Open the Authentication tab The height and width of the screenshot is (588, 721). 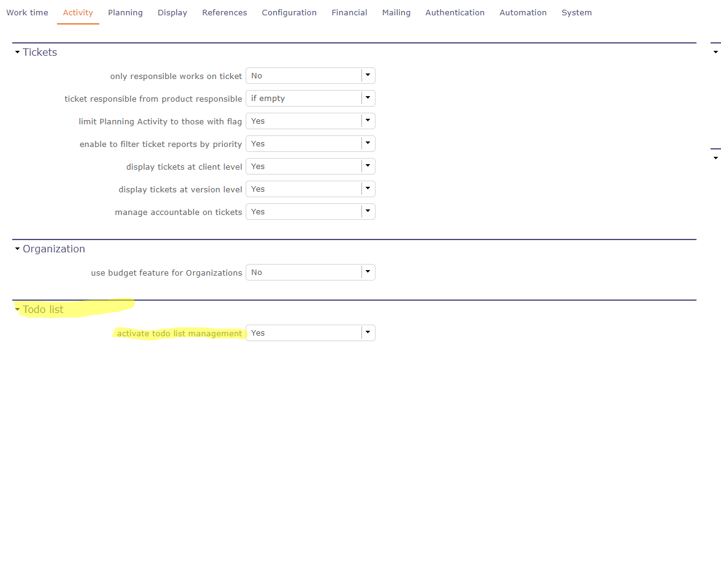point(455,13)
